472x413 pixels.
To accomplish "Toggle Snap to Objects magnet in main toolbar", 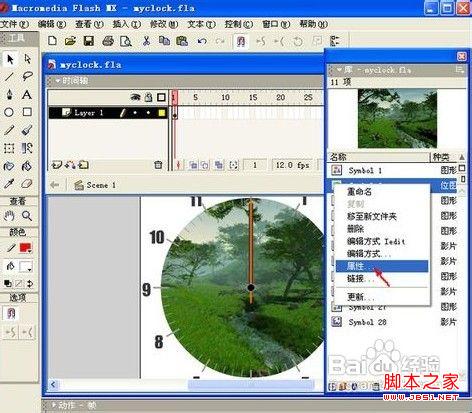I will 241,41.
